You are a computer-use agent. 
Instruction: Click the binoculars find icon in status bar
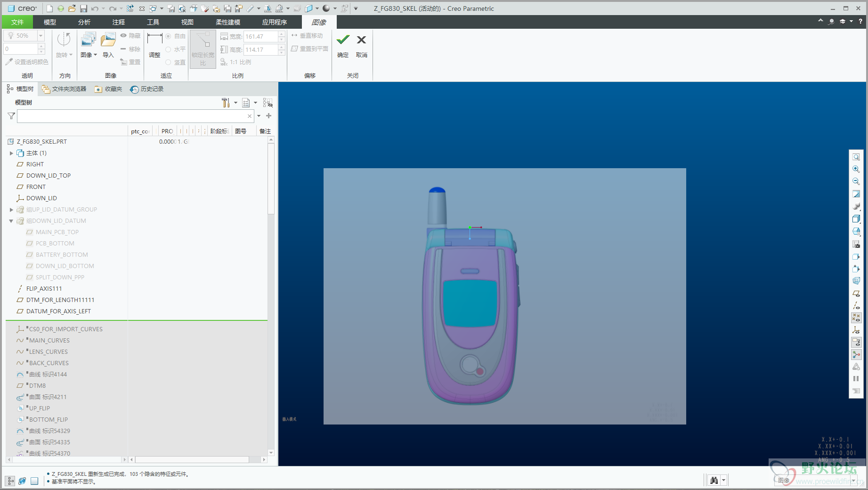pos(714,480)
